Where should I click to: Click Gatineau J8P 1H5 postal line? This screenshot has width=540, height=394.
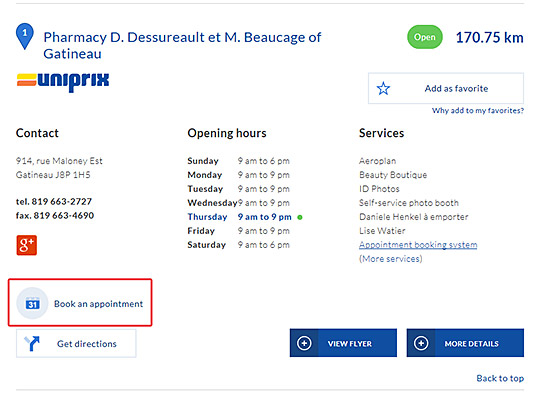coord(53,175)
